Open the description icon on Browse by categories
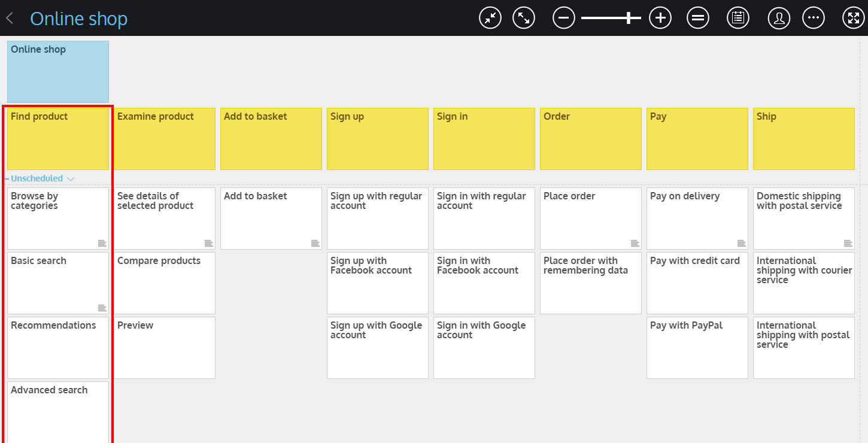The image size is (868, 443). click(102, 243)
